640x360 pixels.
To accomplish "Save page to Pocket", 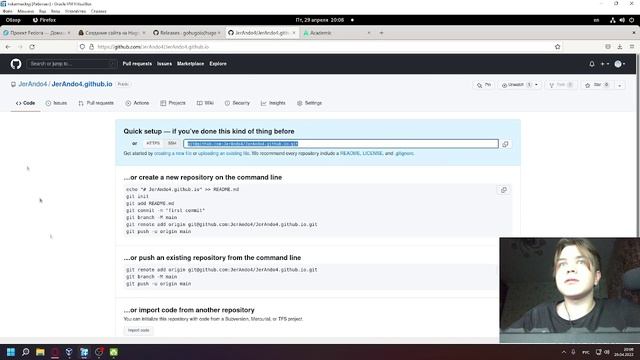I will point(608,47).
